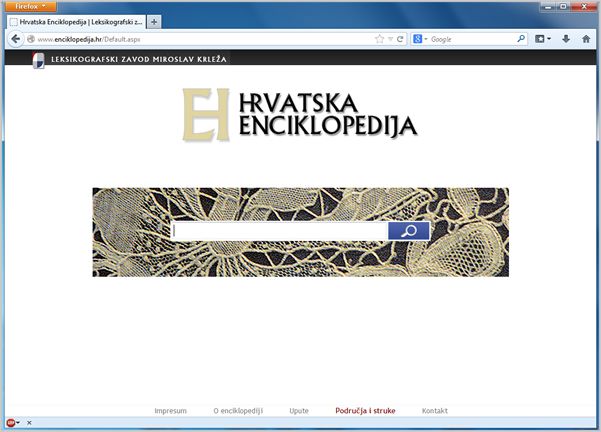The image size is (601, 432).
Task: Click the Hrvatska Enciklopedija logo
Action: [300, 115]
